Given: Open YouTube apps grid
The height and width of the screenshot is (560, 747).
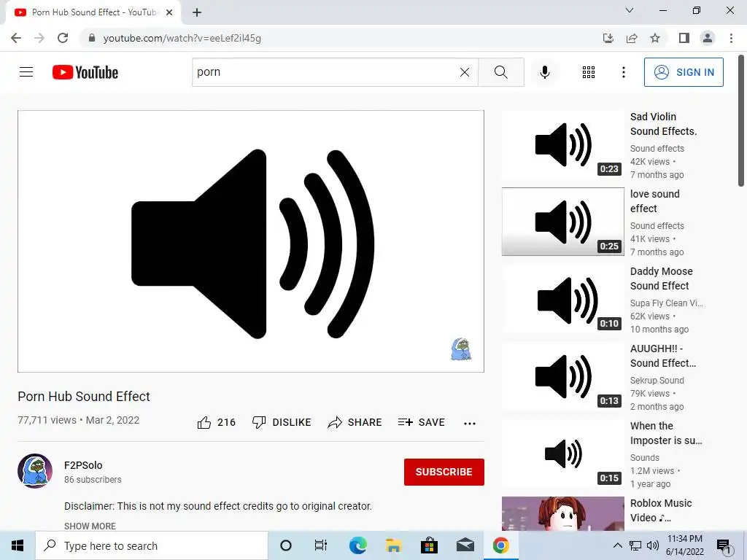Looking at the screenshot, I should coord(589,72).
